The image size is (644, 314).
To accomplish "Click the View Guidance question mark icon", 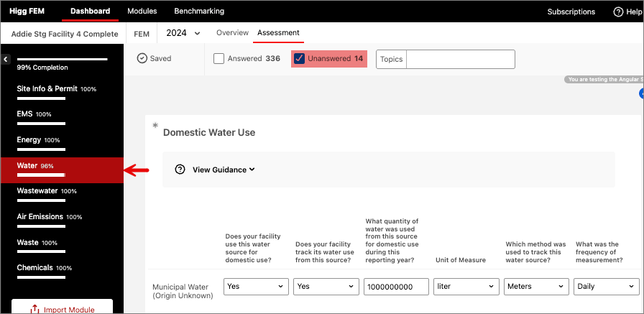I will coord(180,170).
